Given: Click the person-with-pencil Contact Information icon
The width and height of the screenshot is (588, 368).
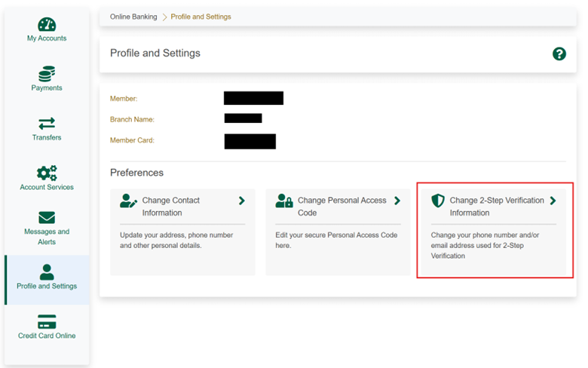Looking at the screenshot, I should click(x=128, y=201).
